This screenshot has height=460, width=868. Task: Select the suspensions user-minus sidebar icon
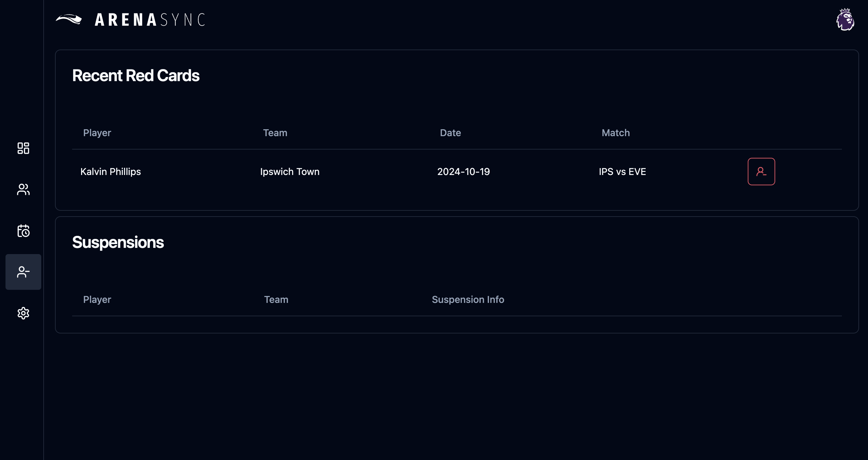tap(23, 272)
